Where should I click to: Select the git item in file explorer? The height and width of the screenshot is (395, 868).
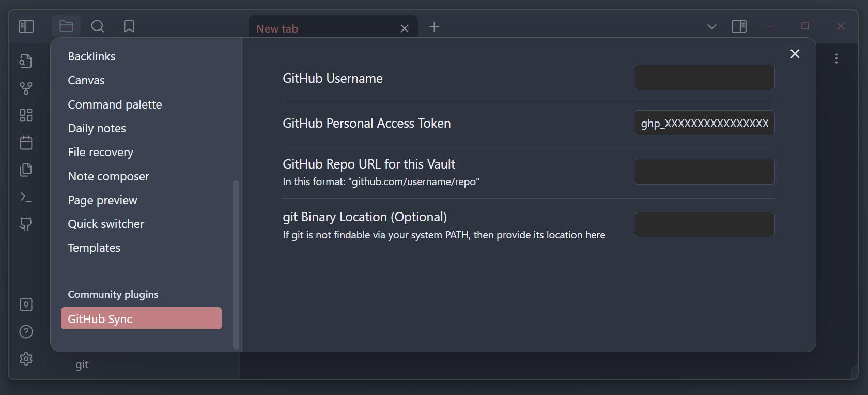point(82,364)
